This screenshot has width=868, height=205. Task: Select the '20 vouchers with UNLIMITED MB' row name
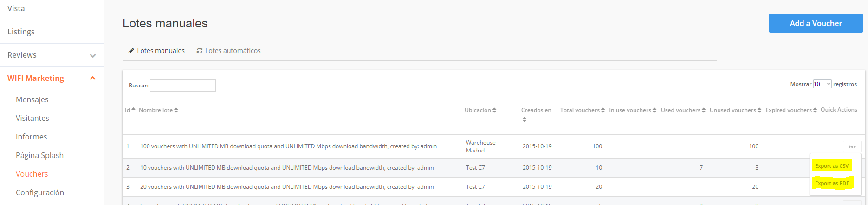pyautogui.click(x=287, y=187)
